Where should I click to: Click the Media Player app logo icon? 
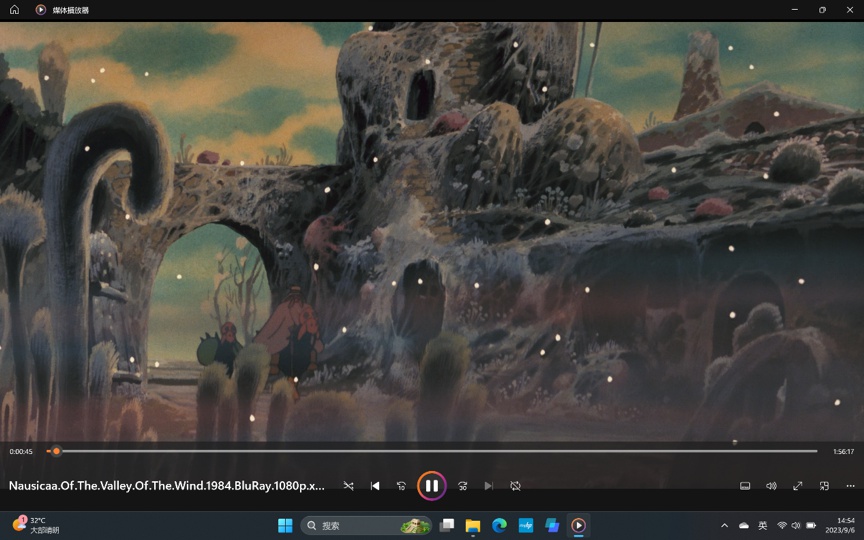[x=41, y=9]
